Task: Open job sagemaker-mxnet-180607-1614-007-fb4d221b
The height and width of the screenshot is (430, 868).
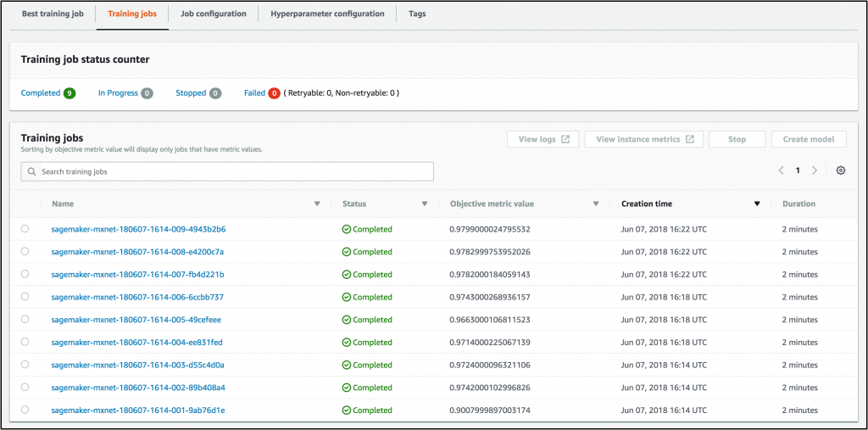Action: point(137,274)
